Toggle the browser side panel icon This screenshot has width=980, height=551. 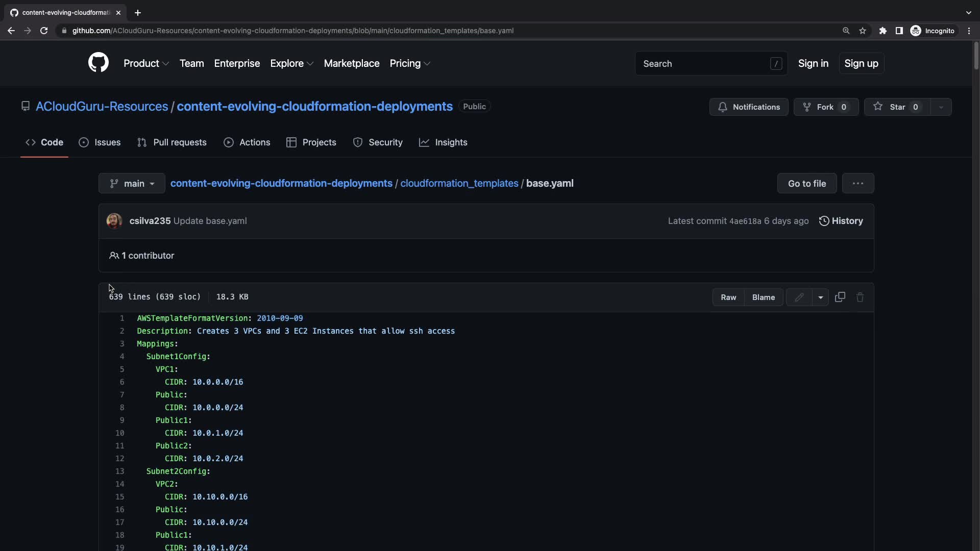[x=899, y=31]
